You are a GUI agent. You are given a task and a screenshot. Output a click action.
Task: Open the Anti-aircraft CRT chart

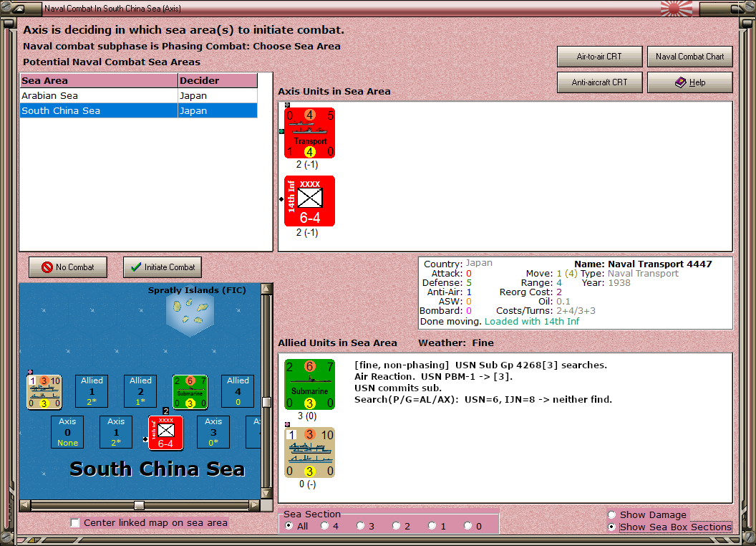pos(599,82)
